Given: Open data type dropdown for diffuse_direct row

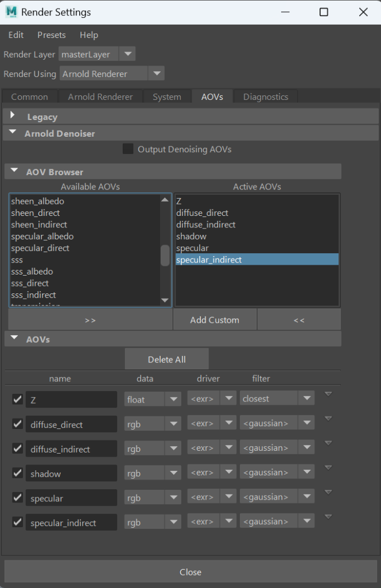Looking at the screenshot, I should point(153,424).
